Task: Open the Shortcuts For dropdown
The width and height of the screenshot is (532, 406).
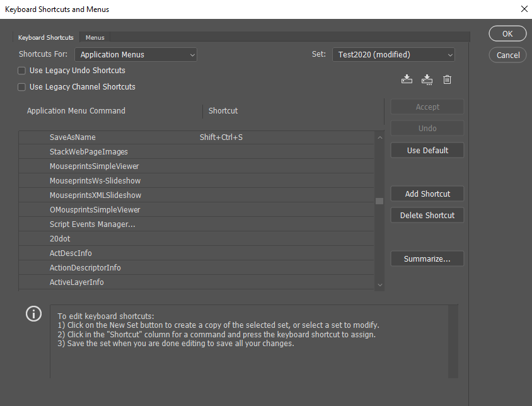Action: [x=136, y=55]
